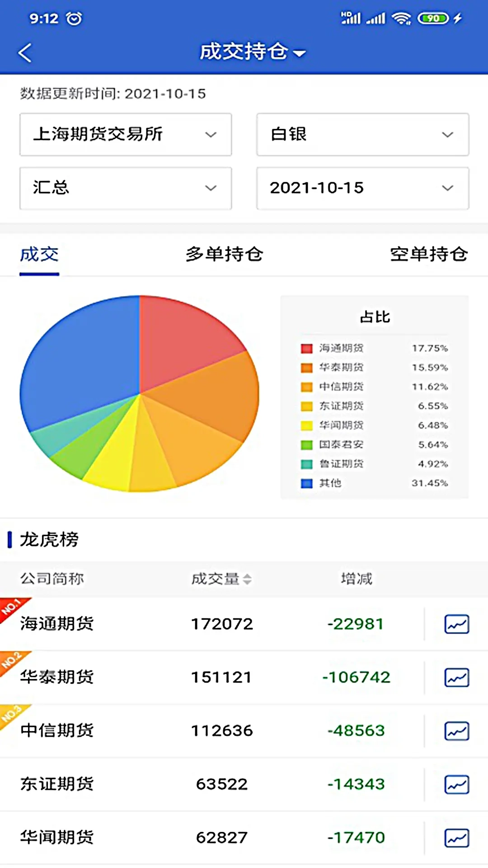Click the 31.45% legend percentage
The height and width of the screenshot is (868, 488).
(x=430, y=483)
